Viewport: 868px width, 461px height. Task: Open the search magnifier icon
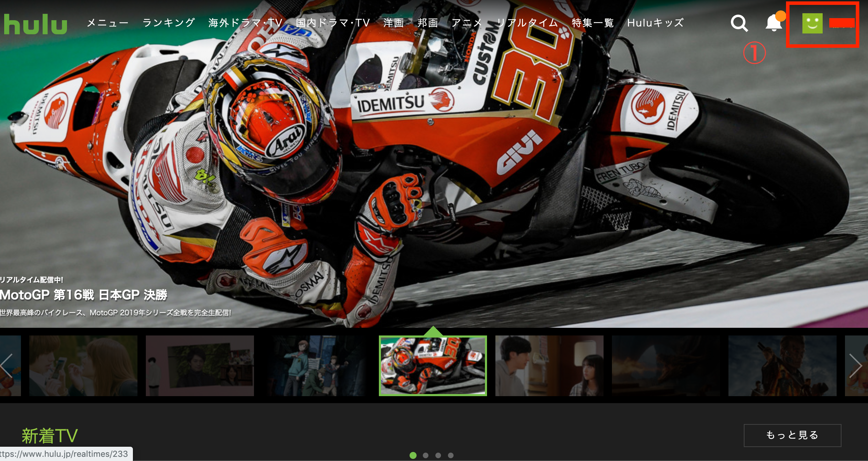[739, 23]
